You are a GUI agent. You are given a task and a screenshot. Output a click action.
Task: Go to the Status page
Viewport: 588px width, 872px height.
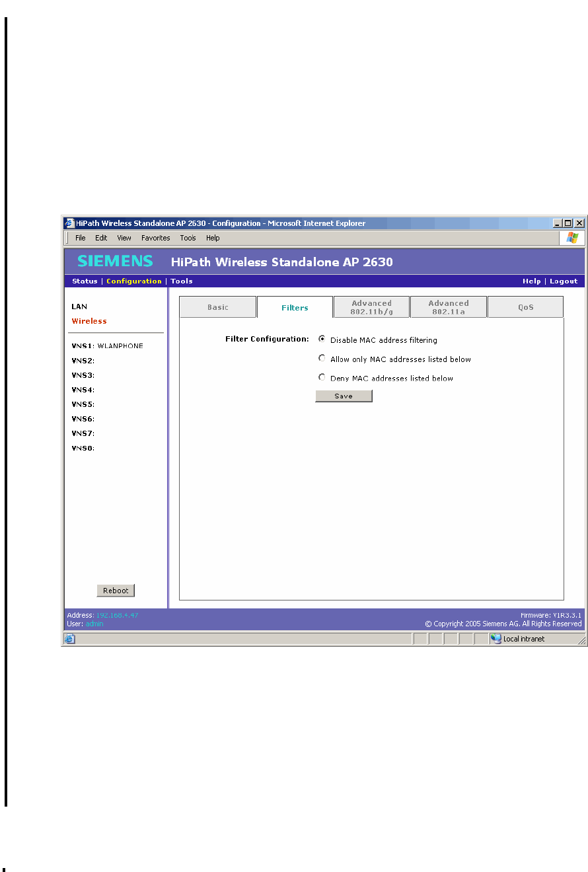coord(85,281)
